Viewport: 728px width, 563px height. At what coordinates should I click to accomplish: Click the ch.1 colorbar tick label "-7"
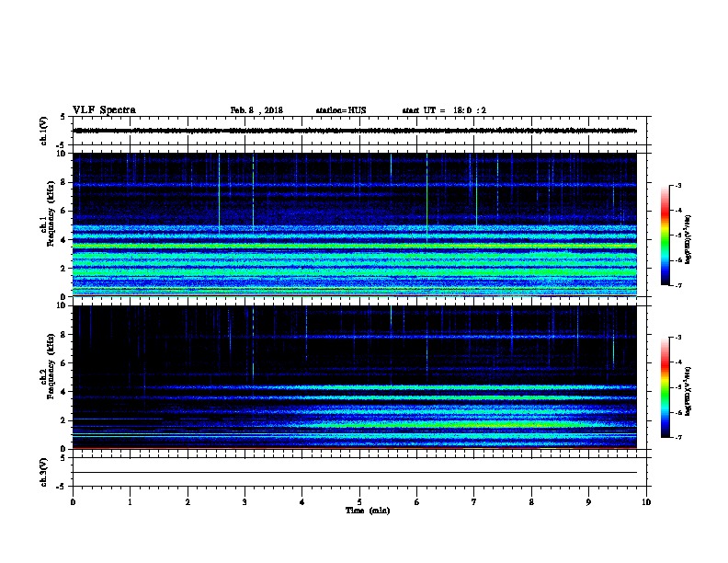(677, 285)
